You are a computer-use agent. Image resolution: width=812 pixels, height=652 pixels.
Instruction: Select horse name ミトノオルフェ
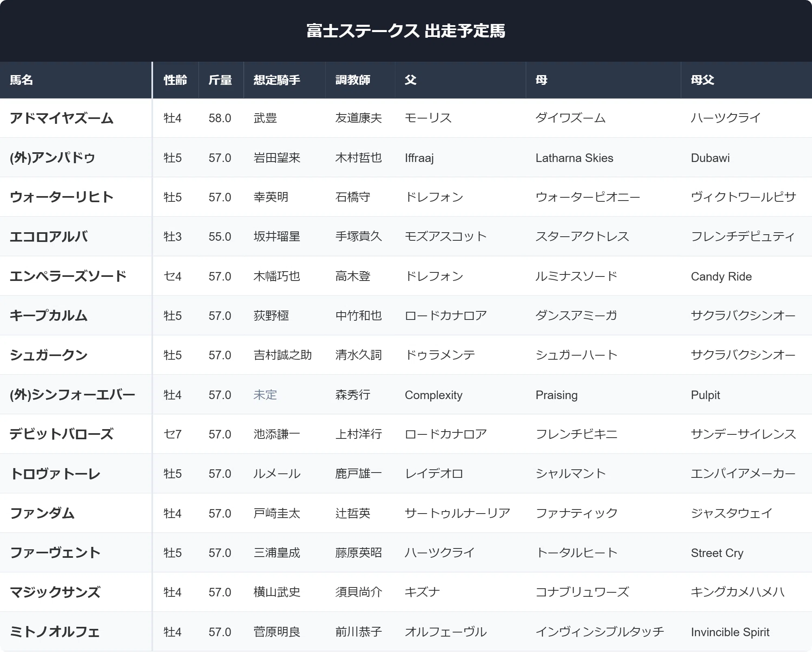55,632
